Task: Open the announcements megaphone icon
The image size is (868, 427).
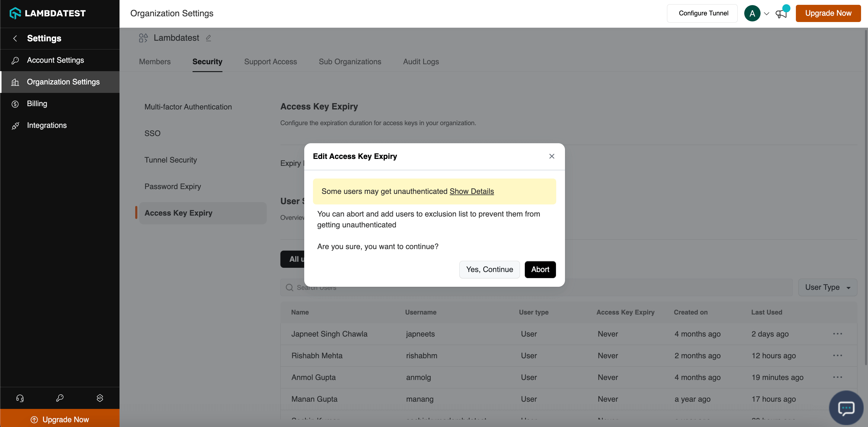Action: pyautogui.click(x=781, y=14)
